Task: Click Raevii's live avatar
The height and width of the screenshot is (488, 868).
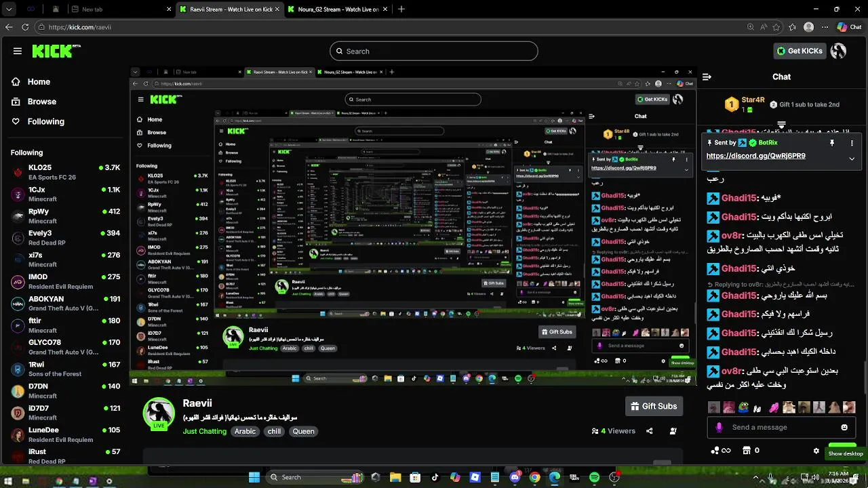Action: (159, 413)
